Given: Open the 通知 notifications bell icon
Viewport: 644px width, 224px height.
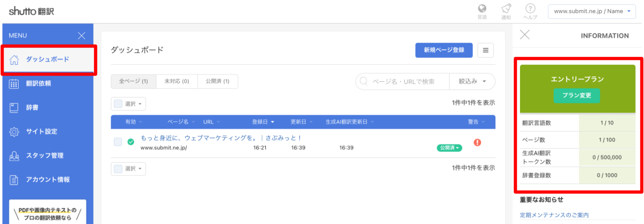Looking at the screenshot, I should click(506, 9).
